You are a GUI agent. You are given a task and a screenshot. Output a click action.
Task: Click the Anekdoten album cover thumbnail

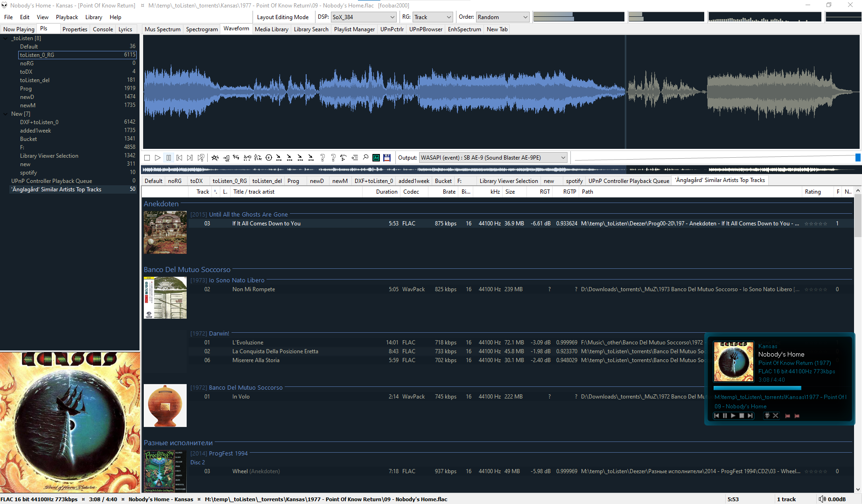[165, 232]
